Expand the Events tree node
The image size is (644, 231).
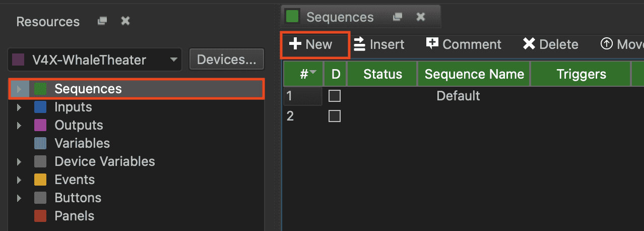click(19, 180)
